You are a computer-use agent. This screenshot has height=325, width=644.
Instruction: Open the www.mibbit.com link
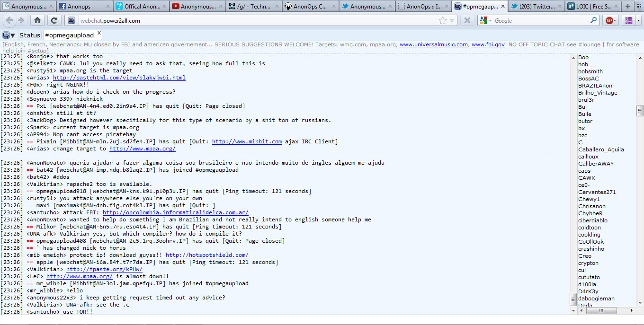point(247,141)
